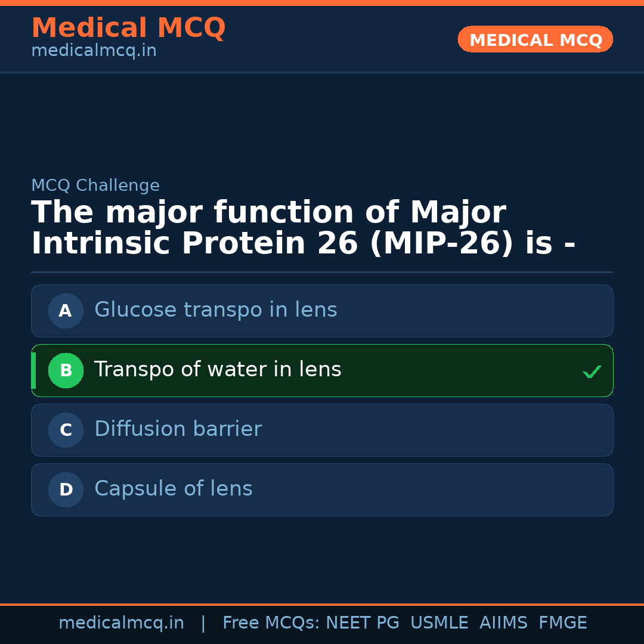Click AIIMS in the footer
The image size is (644, 644).
click(x=503, y=623)
